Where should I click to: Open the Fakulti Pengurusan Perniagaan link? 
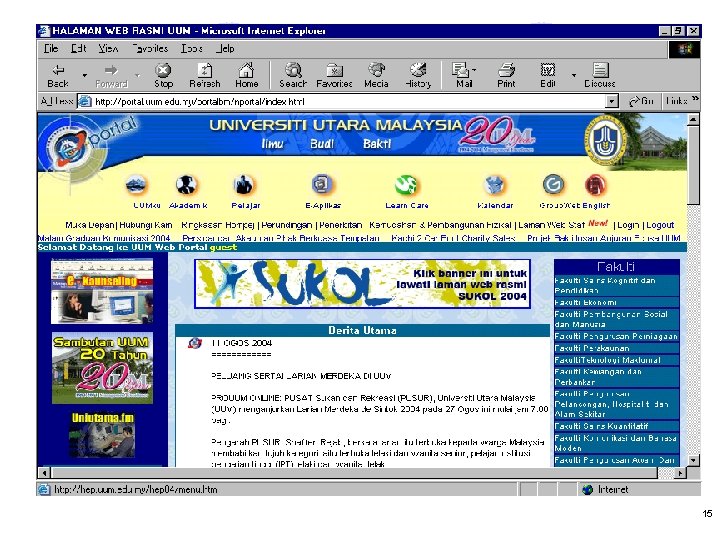[616, 337]
